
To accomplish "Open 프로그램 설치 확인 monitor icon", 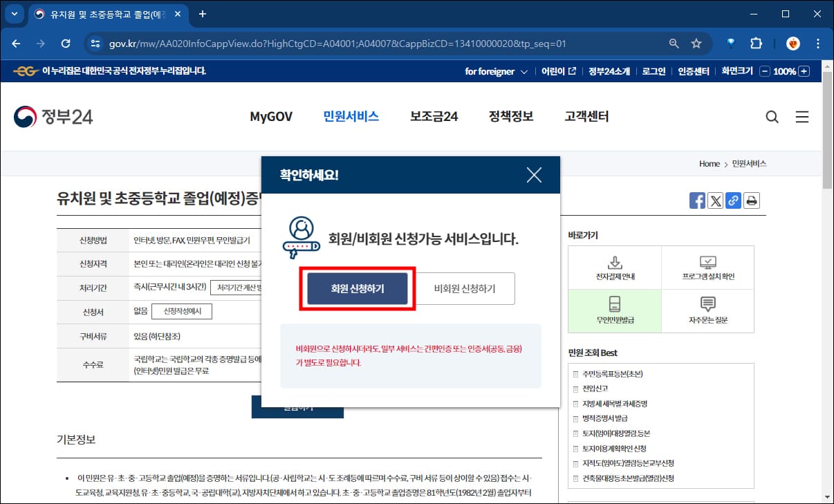I will tap(707, 261).
